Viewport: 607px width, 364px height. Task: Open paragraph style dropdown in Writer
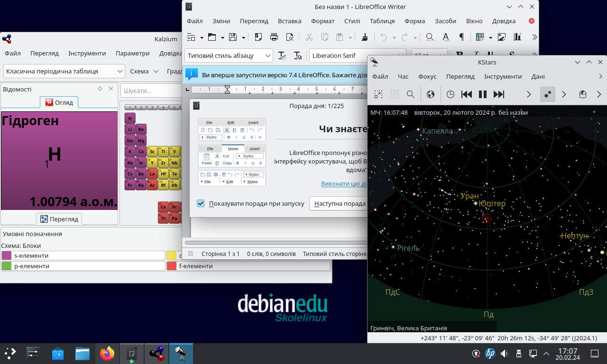tap(268, 55)
